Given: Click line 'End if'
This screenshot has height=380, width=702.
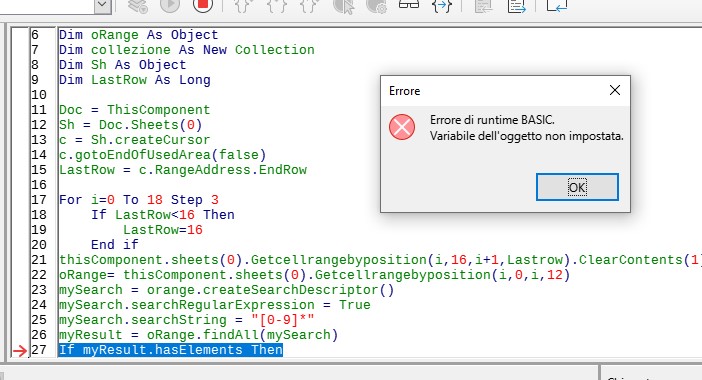Looking at the screenshot, I should click(115, 245).
